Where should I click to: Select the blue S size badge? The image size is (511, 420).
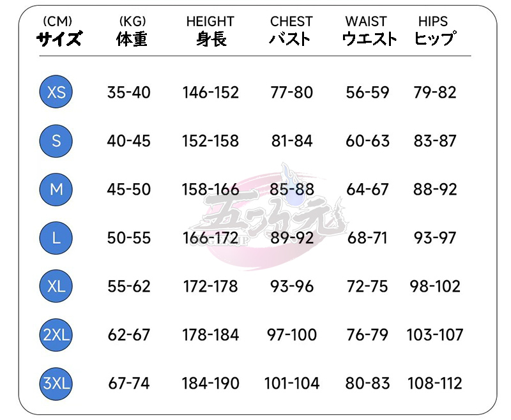coord(56,140)
